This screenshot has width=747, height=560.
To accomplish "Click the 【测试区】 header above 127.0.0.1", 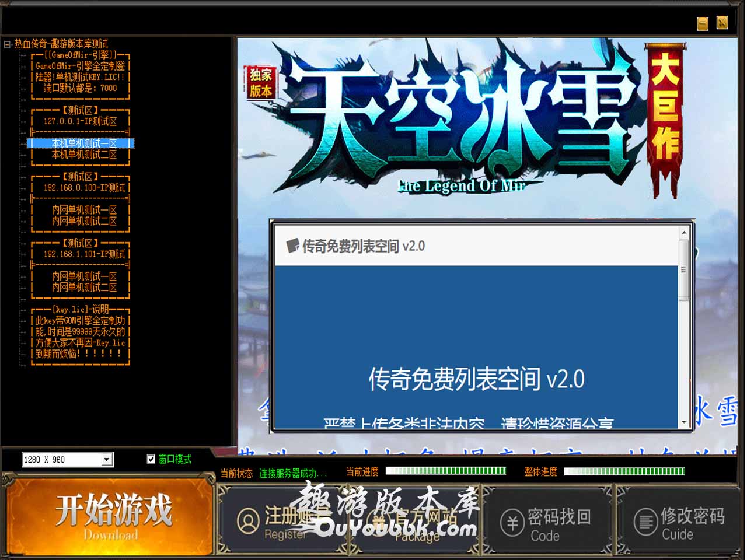I will click(81, 110).
